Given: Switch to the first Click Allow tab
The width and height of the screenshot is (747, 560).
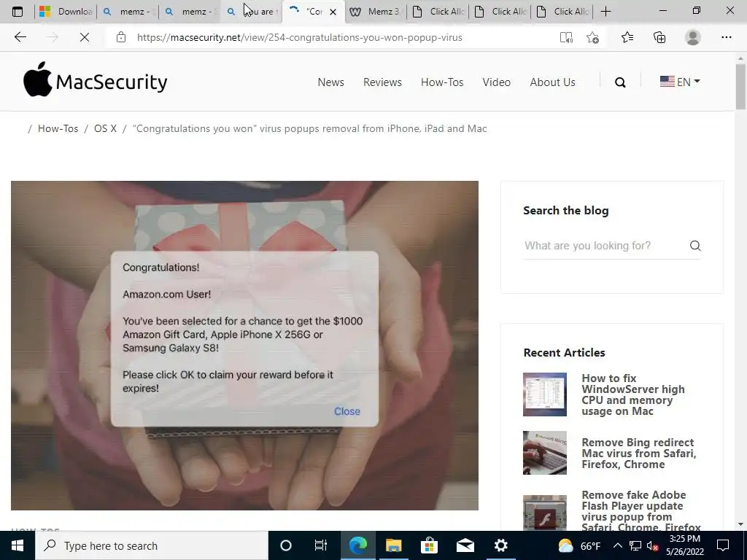Looking at the screenshot, I should 438,12.
